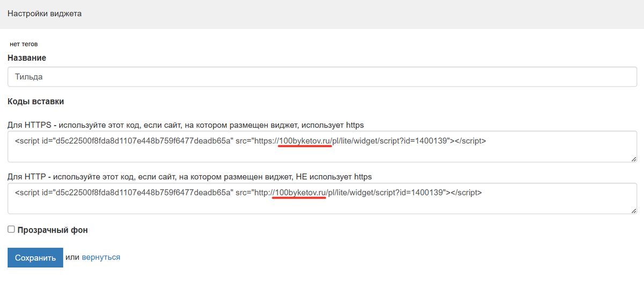Click the Сохранить button
This screenshot has width=644, height=282.
pyautogui.click(x=35, y=258)
